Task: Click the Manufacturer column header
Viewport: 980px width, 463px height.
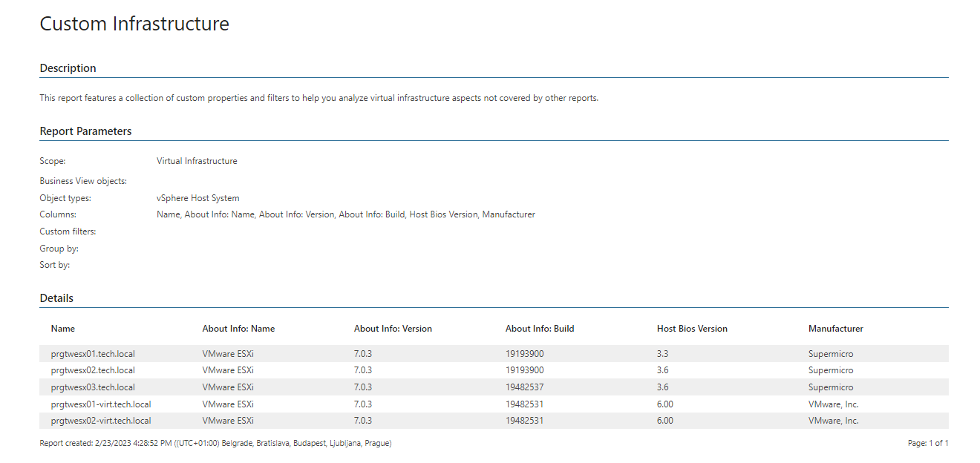Action: point(836,329)
